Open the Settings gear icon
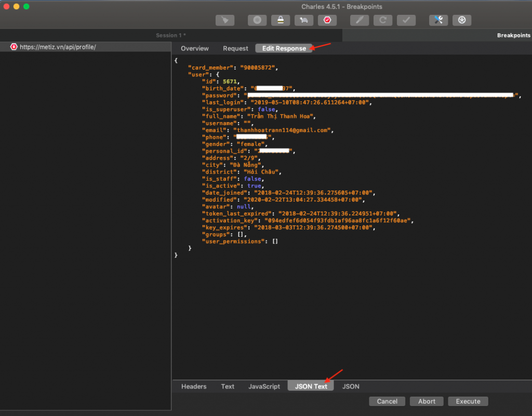 pyautogui.click(x=462, y=20)
